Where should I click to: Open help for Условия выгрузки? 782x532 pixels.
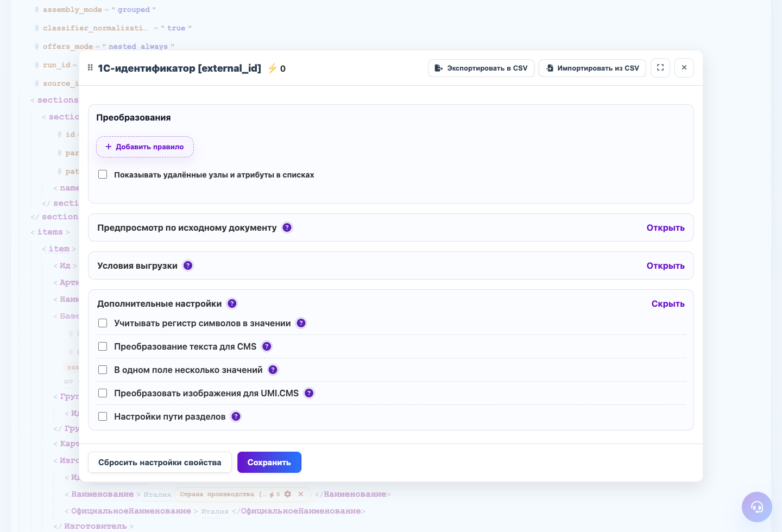tap(188, 265)
